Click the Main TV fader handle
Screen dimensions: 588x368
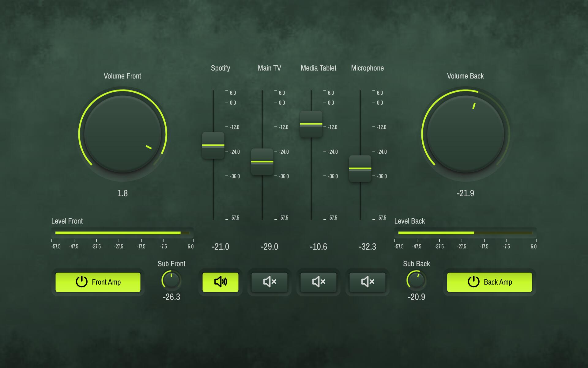pos(262,162)
